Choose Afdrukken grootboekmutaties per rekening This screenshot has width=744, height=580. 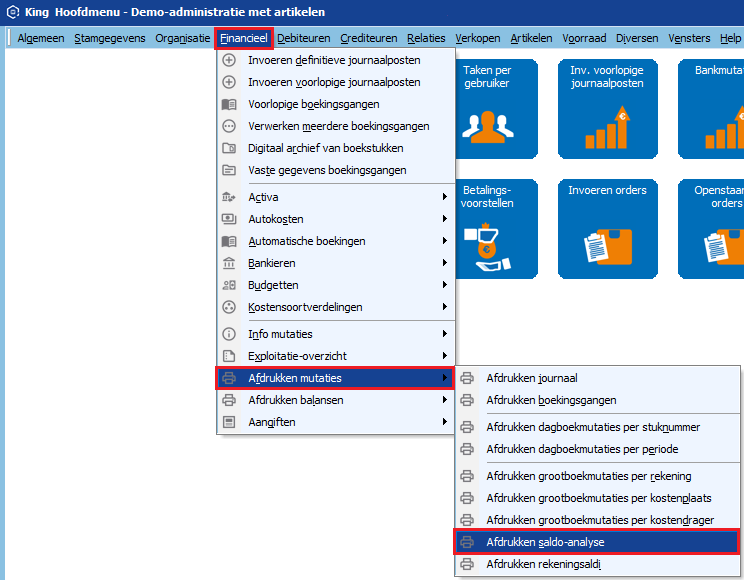588,476
